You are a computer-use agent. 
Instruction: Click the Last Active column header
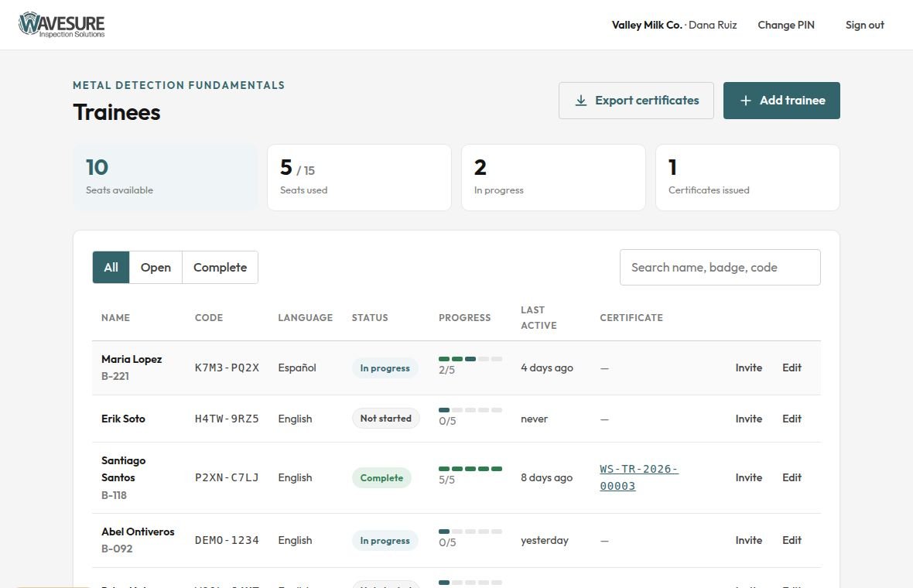(x=539, y=318)
